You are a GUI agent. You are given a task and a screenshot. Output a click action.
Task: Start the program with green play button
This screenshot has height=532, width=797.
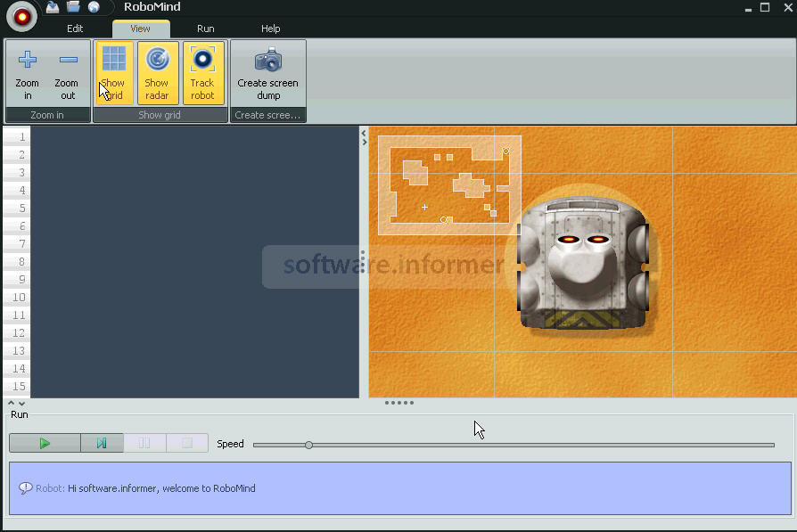point(45,443)
